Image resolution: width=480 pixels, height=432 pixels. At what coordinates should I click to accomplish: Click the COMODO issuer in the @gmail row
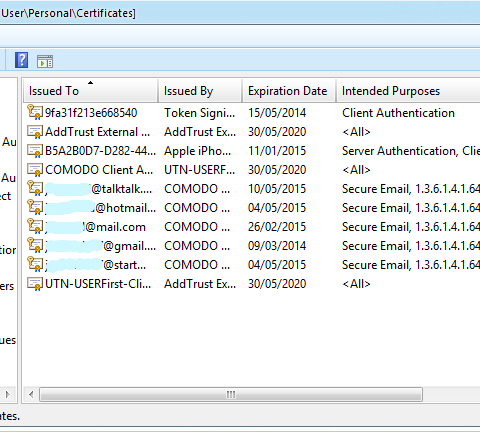tap(197, 246)
